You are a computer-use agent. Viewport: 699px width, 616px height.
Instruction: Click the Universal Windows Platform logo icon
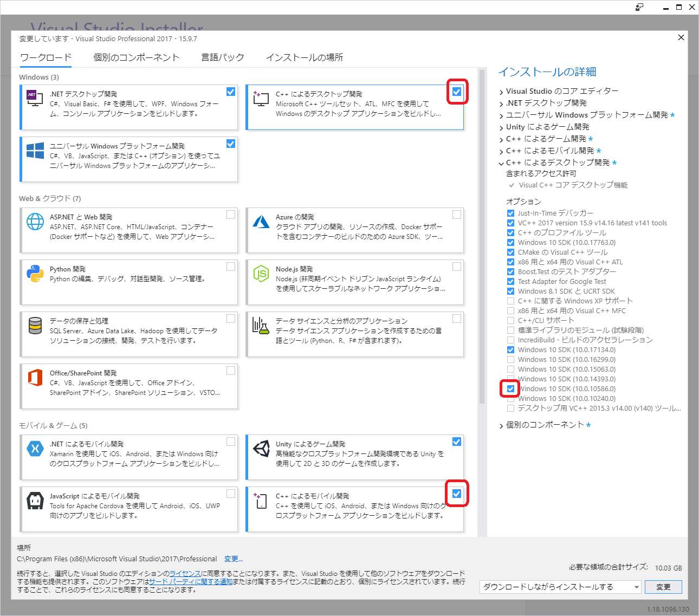point(35,151)
